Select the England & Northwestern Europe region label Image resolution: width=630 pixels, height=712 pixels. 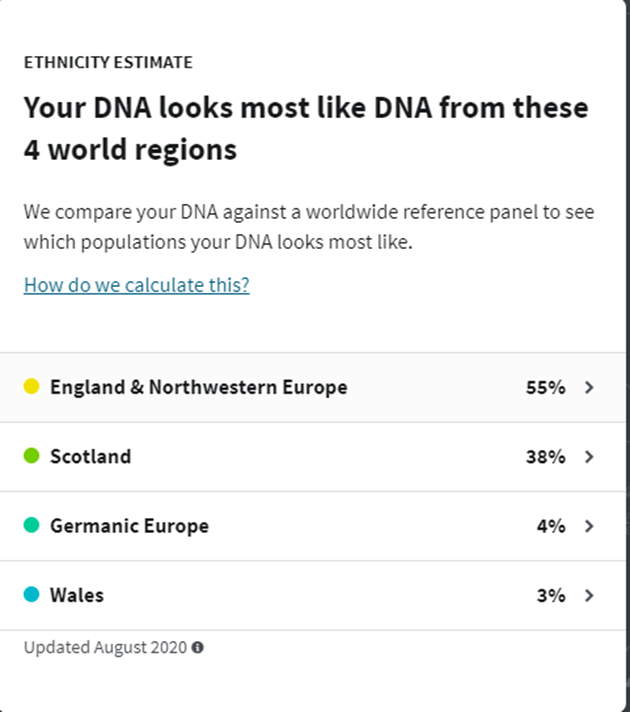[x=198, y=387]
